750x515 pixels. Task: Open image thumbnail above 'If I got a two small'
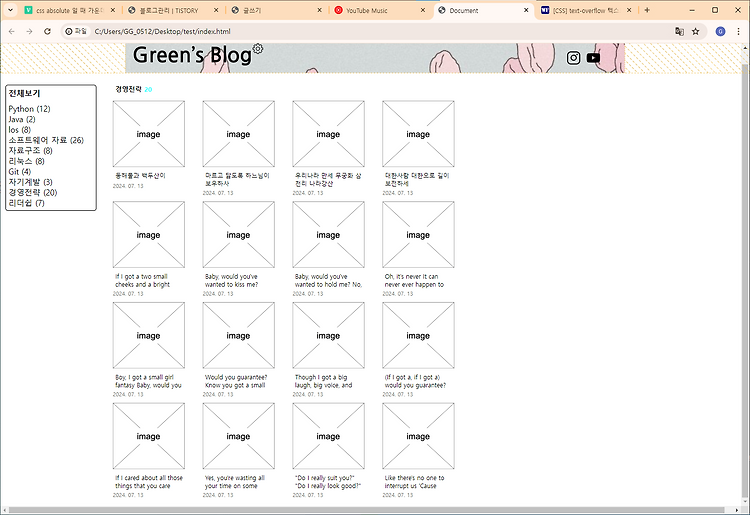pos(149,235)
